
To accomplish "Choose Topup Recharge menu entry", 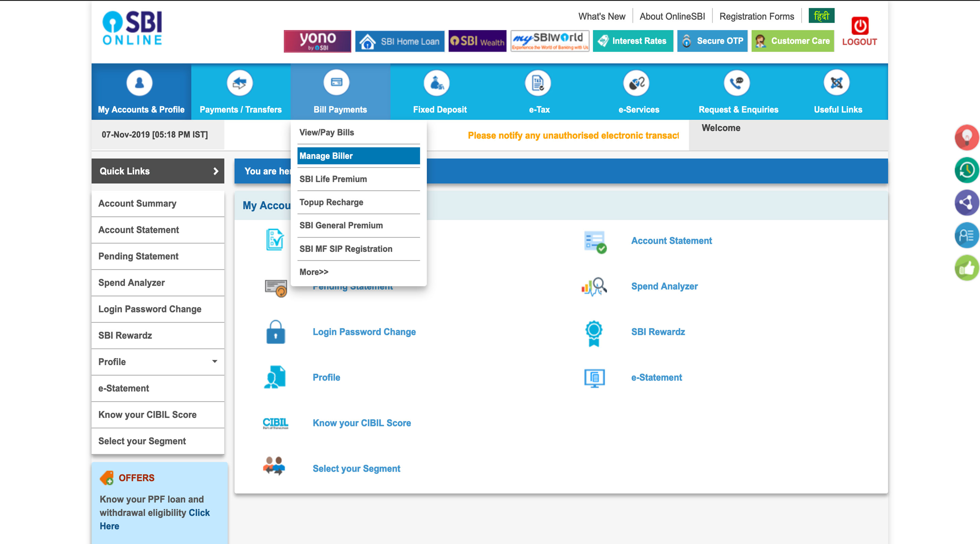I will pyautogui.click(x=331, y=202).
